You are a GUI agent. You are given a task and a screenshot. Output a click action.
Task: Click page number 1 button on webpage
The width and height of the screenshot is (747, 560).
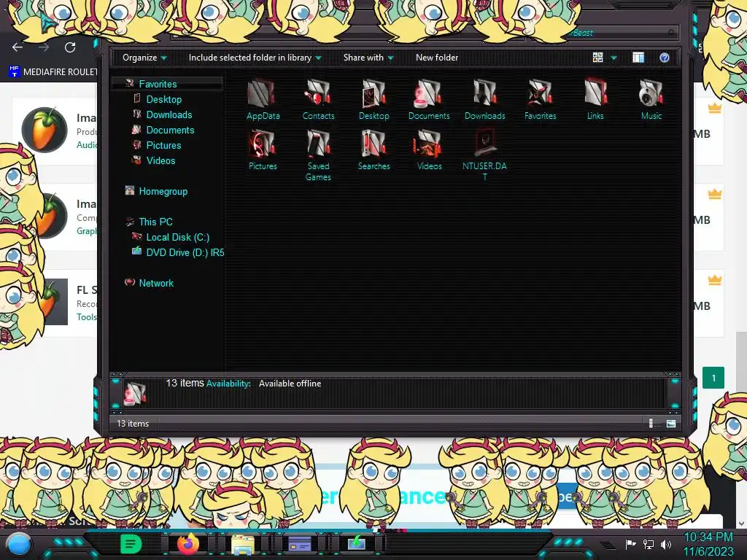[x=713, y=378]
